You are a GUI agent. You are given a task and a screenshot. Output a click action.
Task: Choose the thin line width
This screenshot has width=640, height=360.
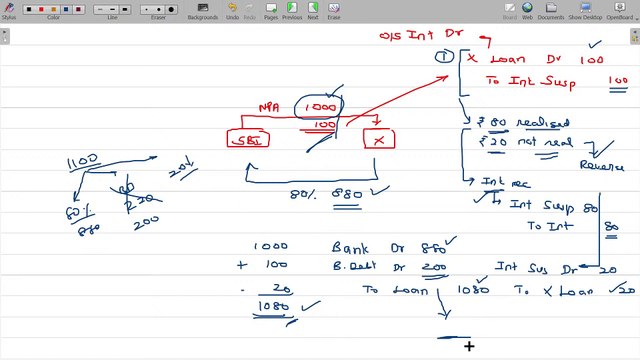click(100, 9)
